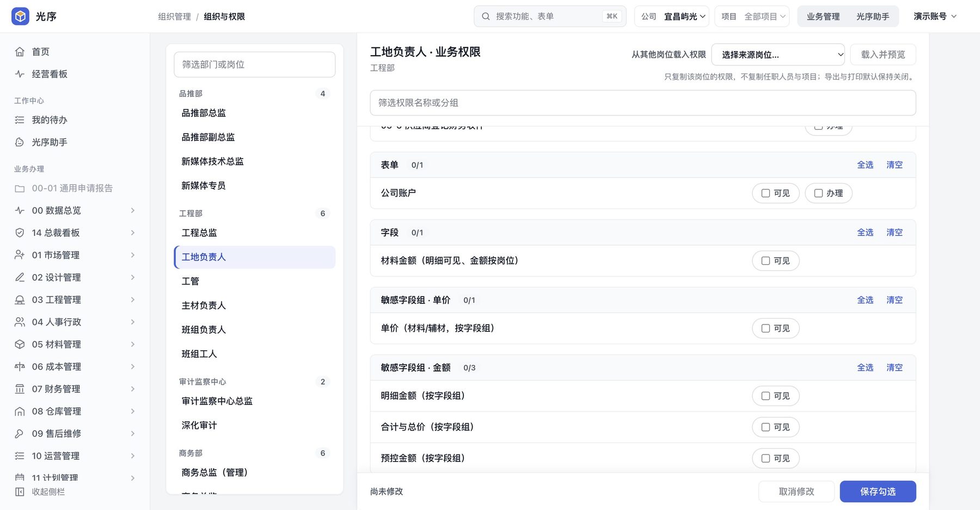The image size is (980, 510).
Task: Enable 可见 for 材料金额 field
Action: point(765,261)
